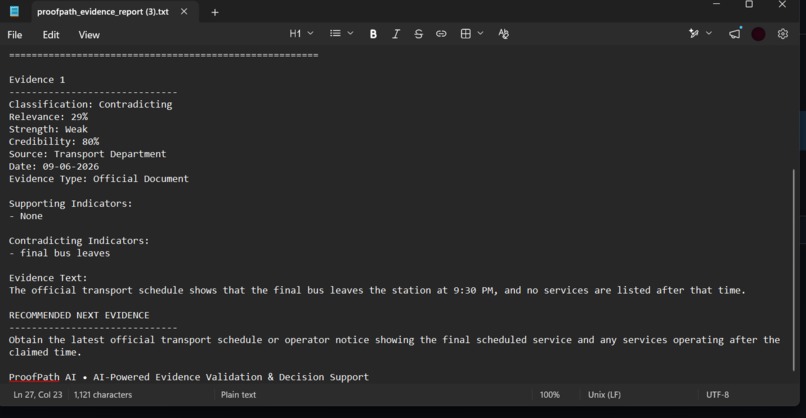Open the account profile avatar
Viewport: 806px width, 418px height.
[758, 34]
